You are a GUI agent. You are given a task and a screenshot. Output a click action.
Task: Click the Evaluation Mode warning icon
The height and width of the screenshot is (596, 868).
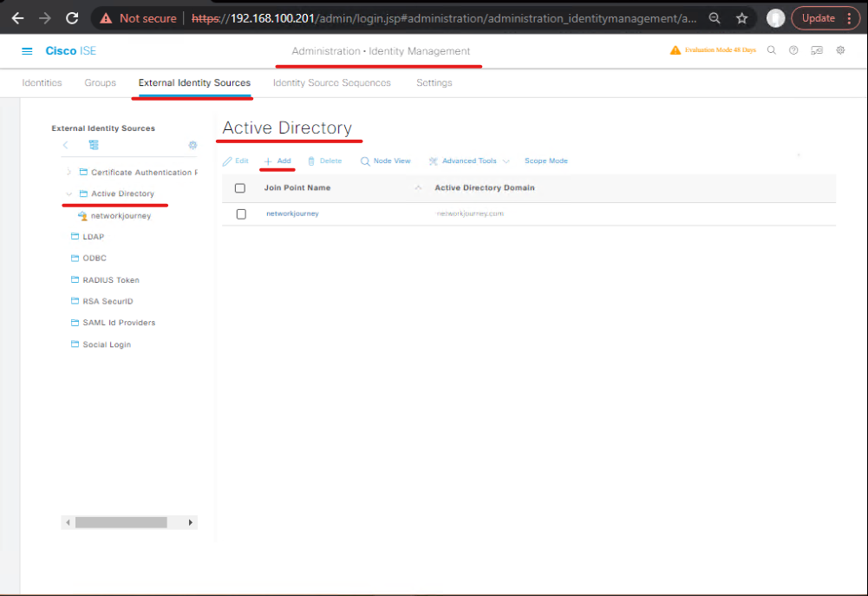point(675,50)
